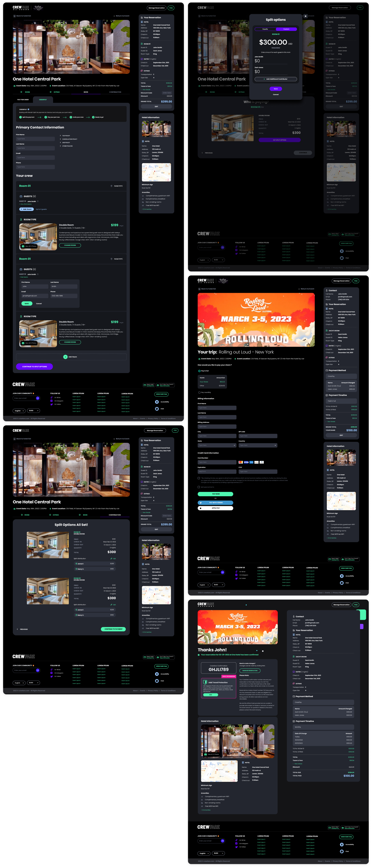Open the English language dropdown on the Primary Contact page footer

pyautogui.click(x=19, y=410)
